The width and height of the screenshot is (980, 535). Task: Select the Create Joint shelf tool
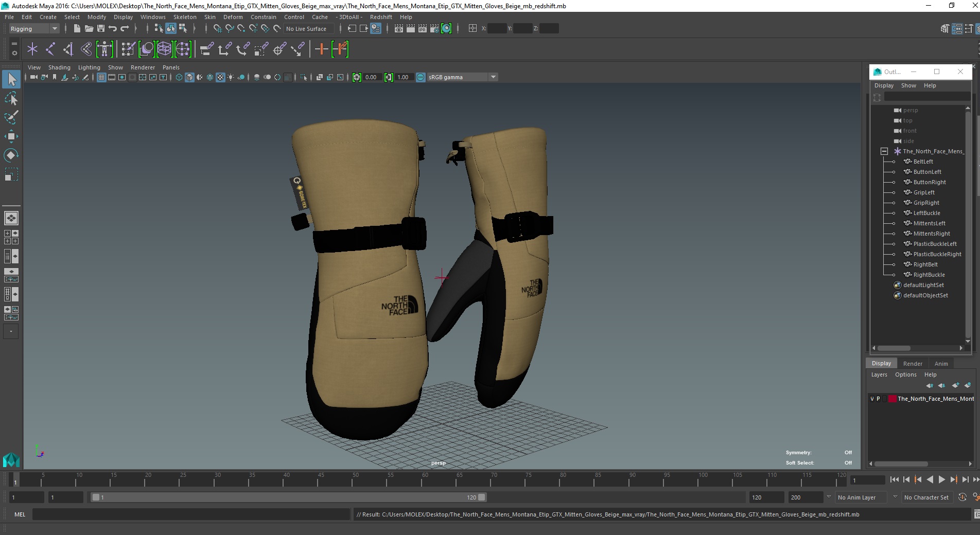(x=50, y=49)
